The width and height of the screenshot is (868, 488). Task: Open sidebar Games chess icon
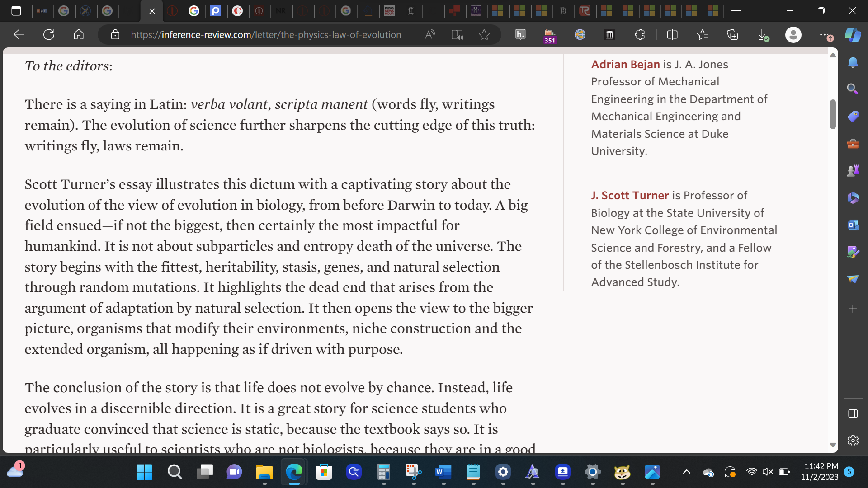click(853, 171)
